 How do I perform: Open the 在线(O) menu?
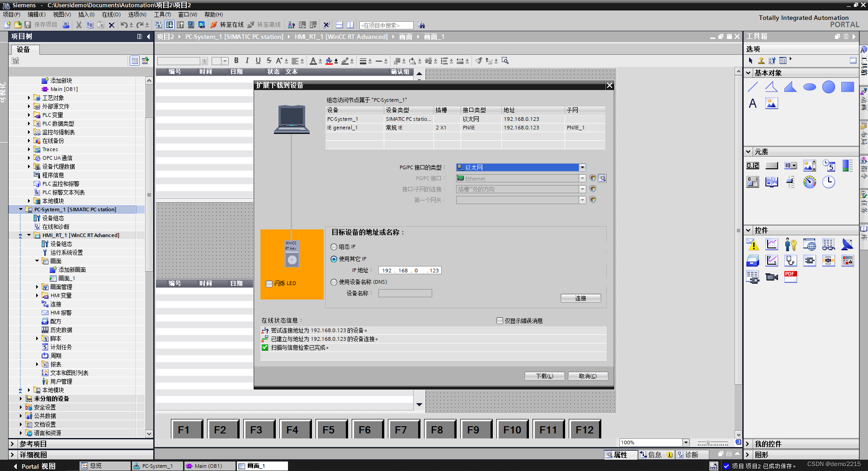point(111,14)
